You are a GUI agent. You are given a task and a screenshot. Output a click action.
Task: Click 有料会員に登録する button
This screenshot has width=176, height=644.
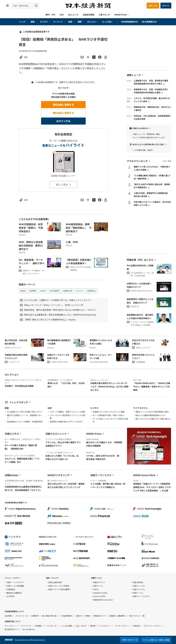pos(63,105)
